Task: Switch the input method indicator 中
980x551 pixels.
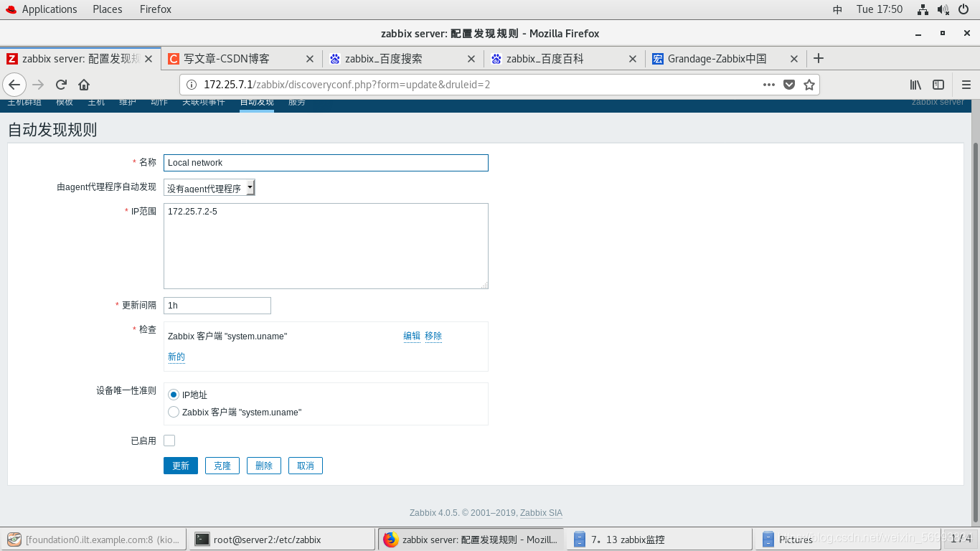Action: (837, 9)
